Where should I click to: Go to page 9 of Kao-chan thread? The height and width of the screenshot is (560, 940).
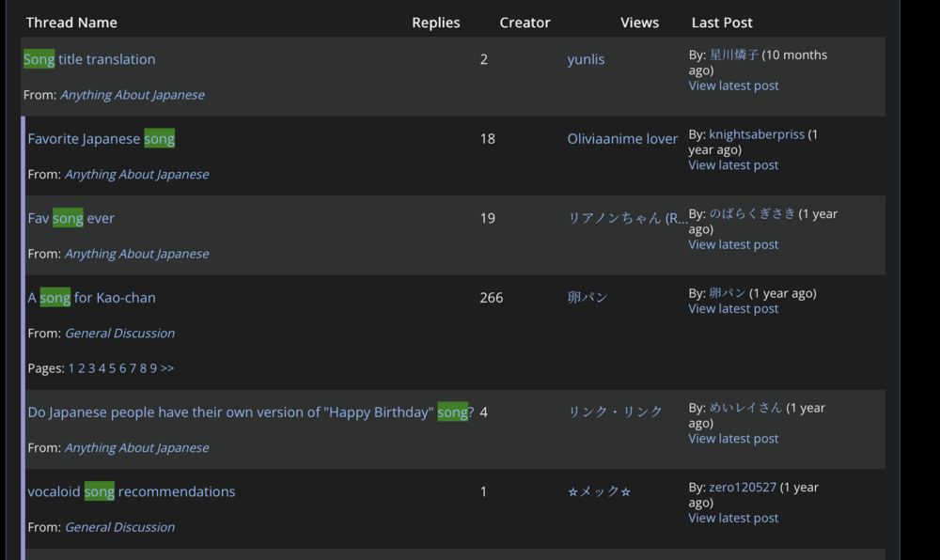[x=153, y=368]
